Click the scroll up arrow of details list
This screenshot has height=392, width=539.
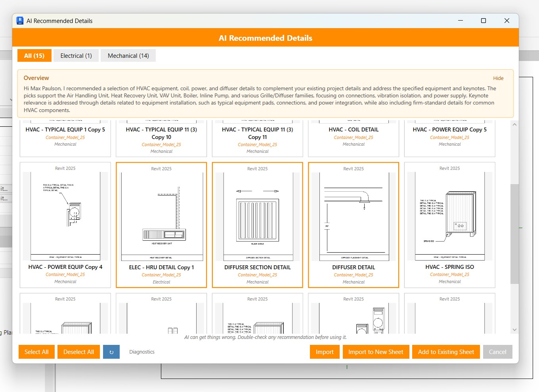pos(514,125)
